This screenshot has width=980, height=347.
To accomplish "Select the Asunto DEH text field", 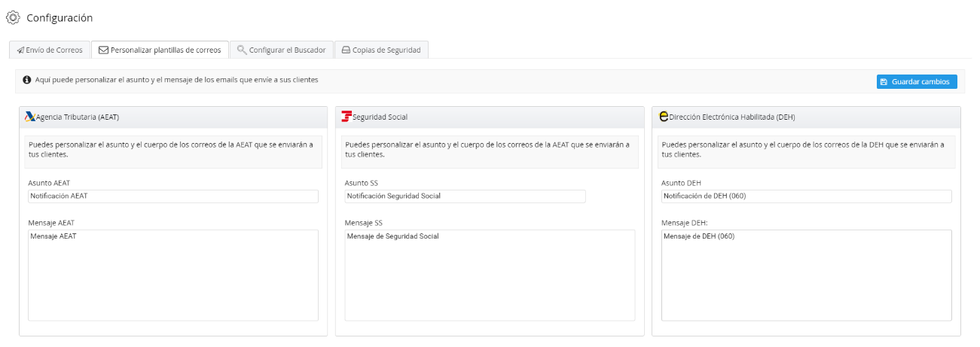I will pos(806,196).
